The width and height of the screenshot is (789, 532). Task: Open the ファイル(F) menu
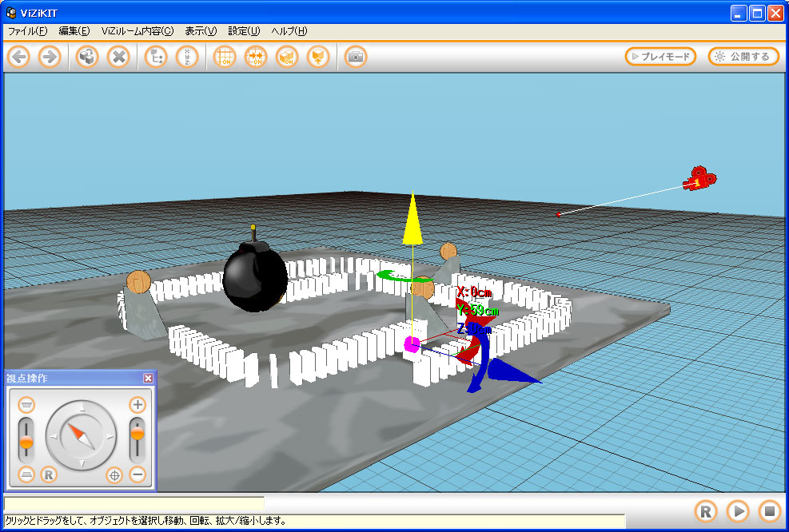pos(27,31)
